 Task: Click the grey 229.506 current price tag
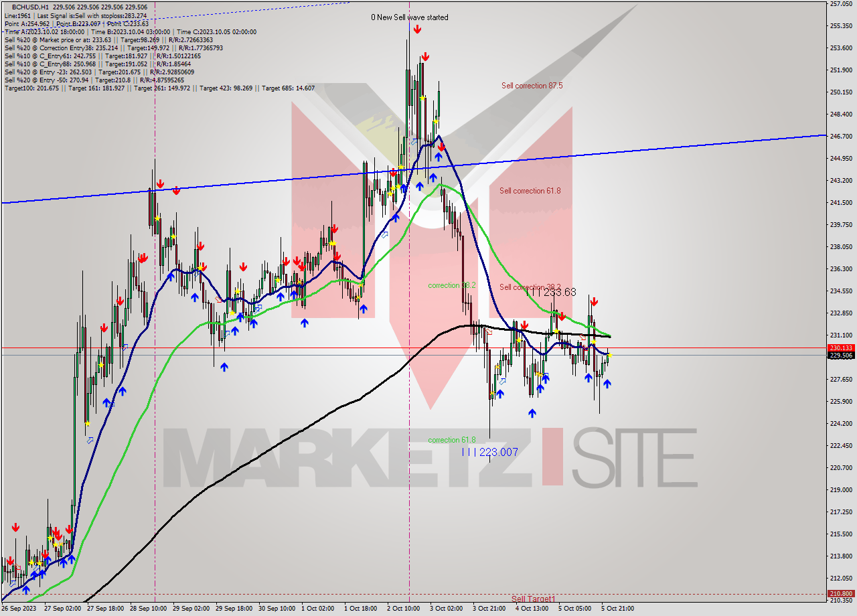[841, 356]
